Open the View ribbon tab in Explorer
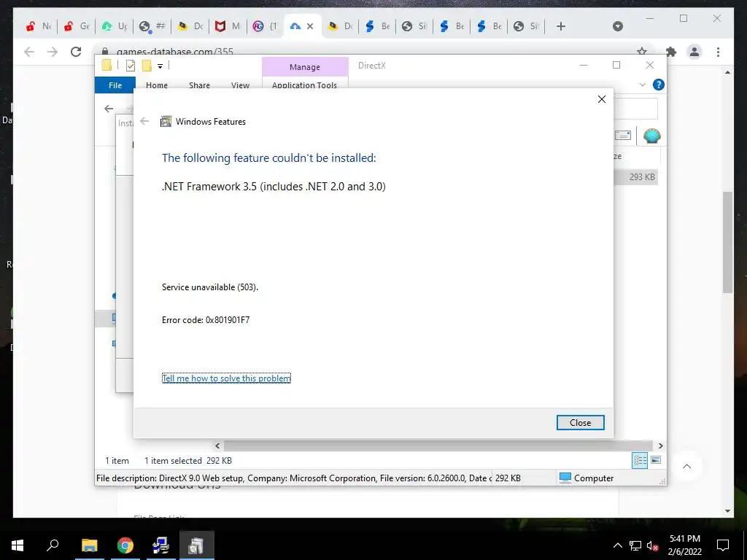747x560 pixels. (240, 85)
